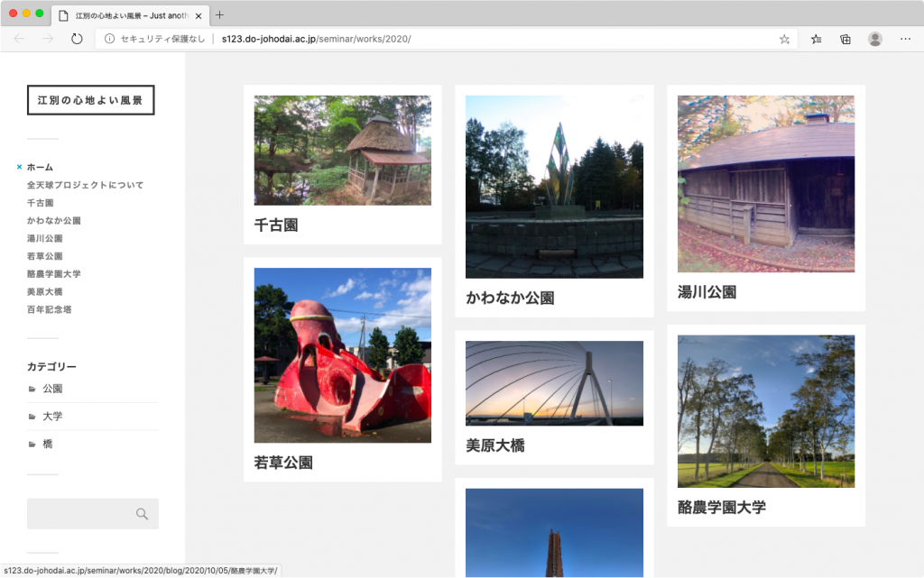The height and width of the screenshot is (578, 924).
Task: Click the site security info icon
Action: [x=109, y=39]
